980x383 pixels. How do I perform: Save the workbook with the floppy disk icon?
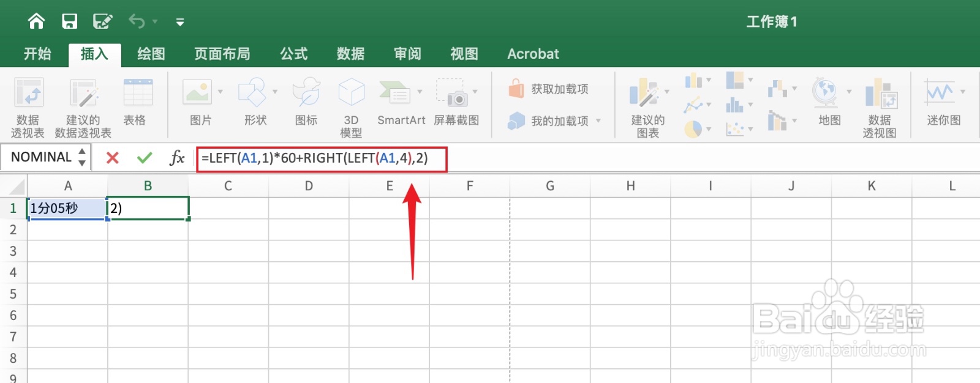coord(69,21)
